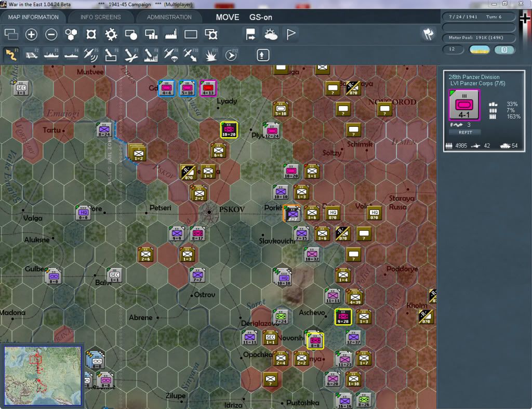Click the blue and yellow pill indicator

tap(480, 49)
